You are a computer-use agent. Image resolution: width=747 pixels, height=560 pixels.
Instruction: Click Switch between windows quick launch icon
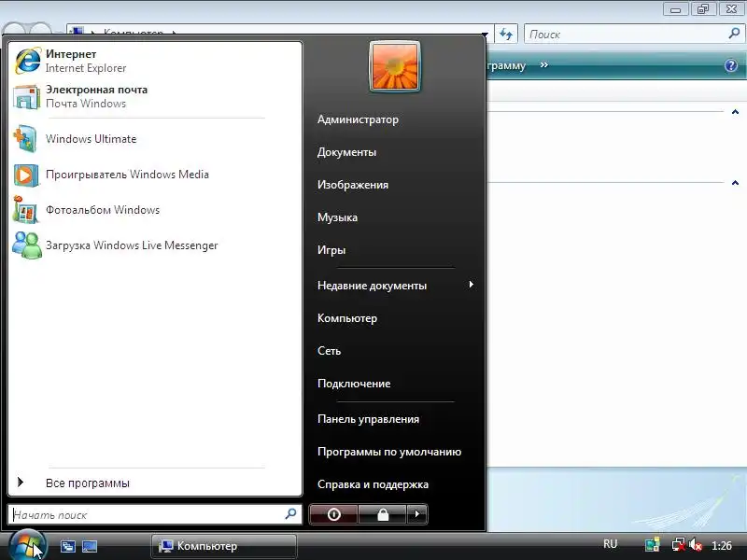pyautogui.click(x=68, y=546)
